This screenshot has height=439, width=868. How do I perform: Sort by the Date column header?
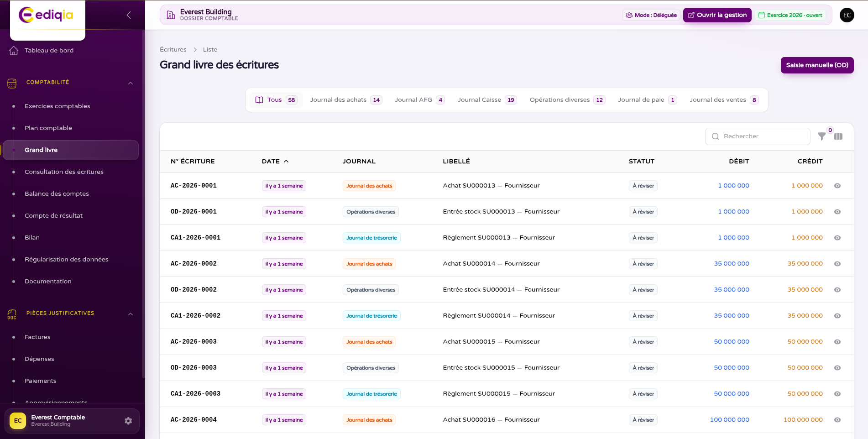point(275,161)
